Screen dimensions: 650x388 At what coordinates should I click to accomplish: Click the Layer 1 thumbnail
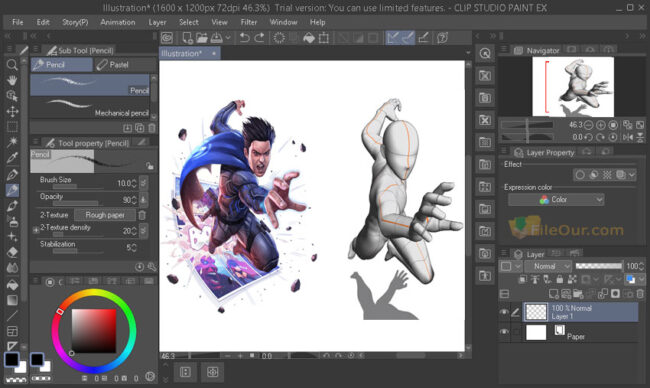(536, 312)
